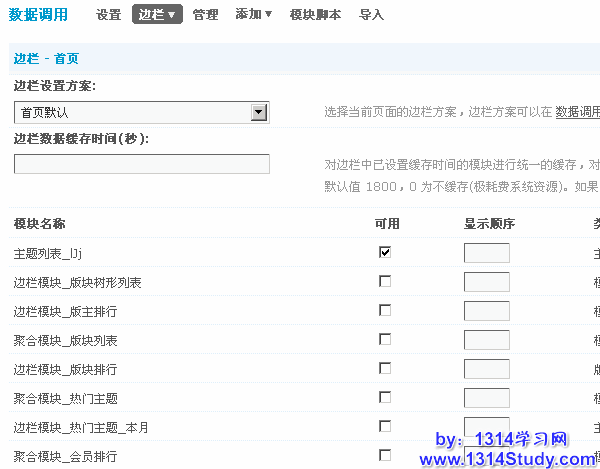Tick the 边栏模块_版块排行 checkbox
The height and width of the screenshot is (469, 600).
pos(385,368)
